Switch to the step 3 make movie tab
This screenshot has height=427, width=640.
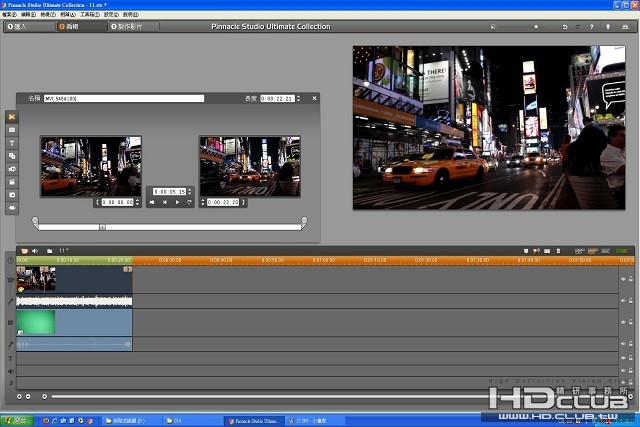(x=134, y=27)
